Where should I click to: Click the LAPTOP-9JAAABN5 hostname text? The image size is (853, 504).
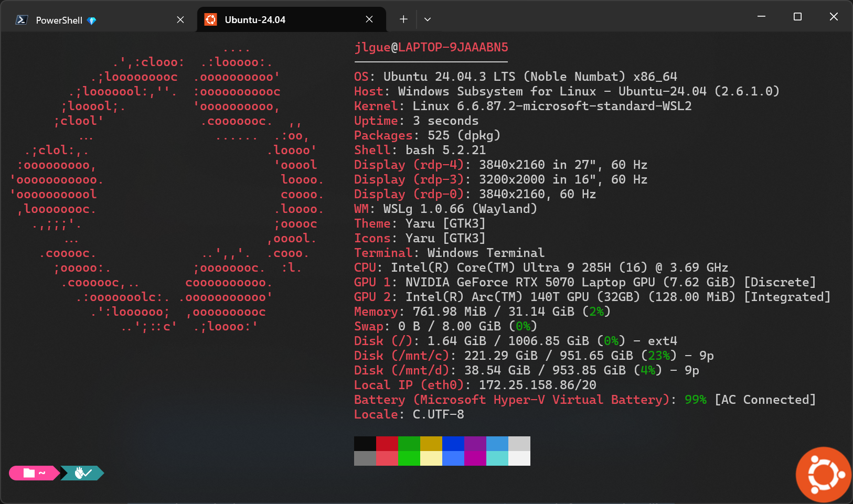click(453, 47)
